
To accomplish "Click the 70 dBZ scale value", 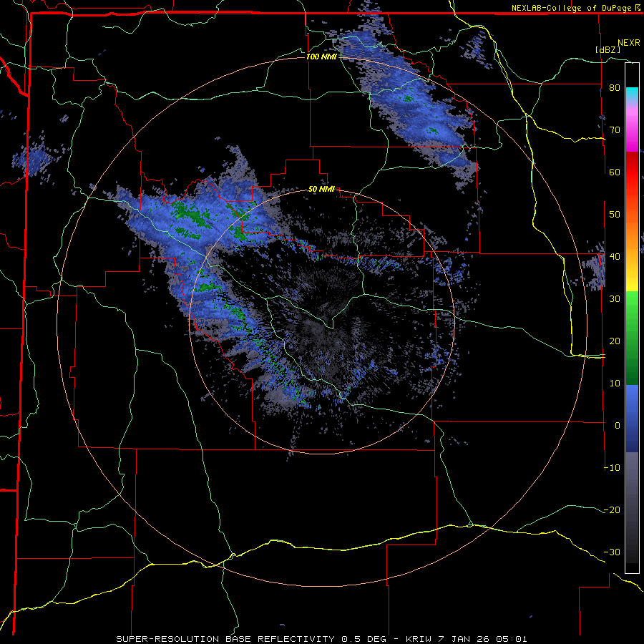I will coord(615,130).
